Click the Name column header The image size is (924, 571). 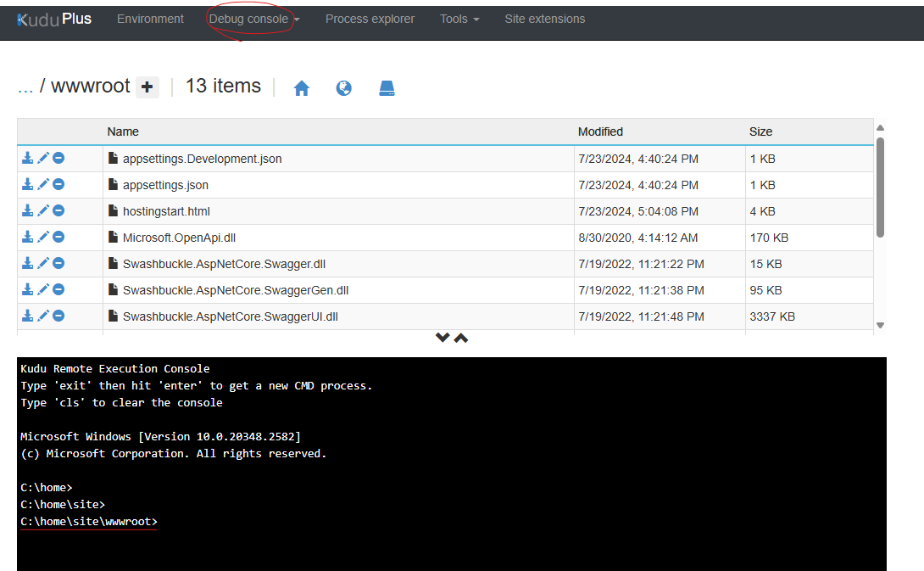(123, 132)
